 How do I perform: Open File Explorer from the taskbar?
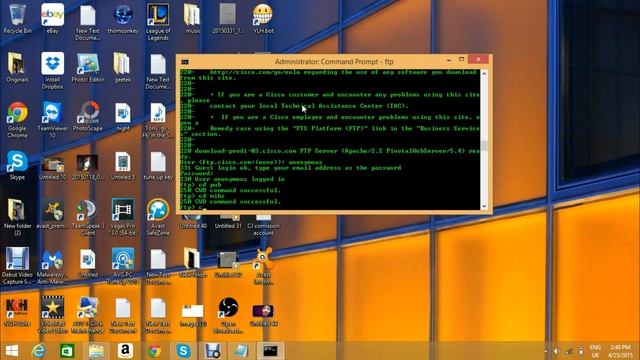pyautogui.click(x=96, y=351)
